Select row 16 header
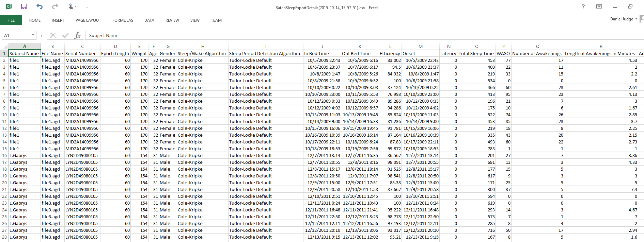The width and height of the screenshot is (644, 242). point(4,155)
